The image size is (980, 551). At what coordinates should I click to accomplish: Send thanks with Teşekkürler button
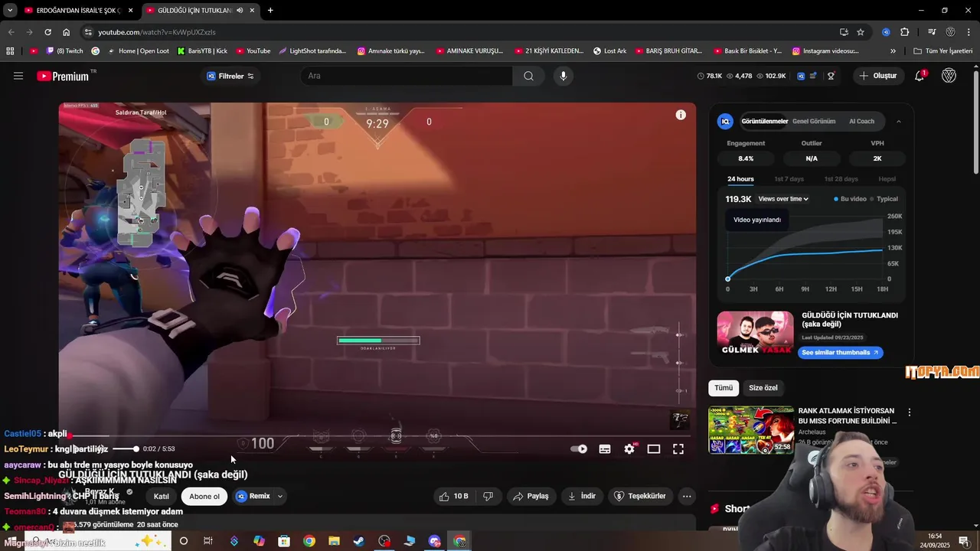coord(640,496)
